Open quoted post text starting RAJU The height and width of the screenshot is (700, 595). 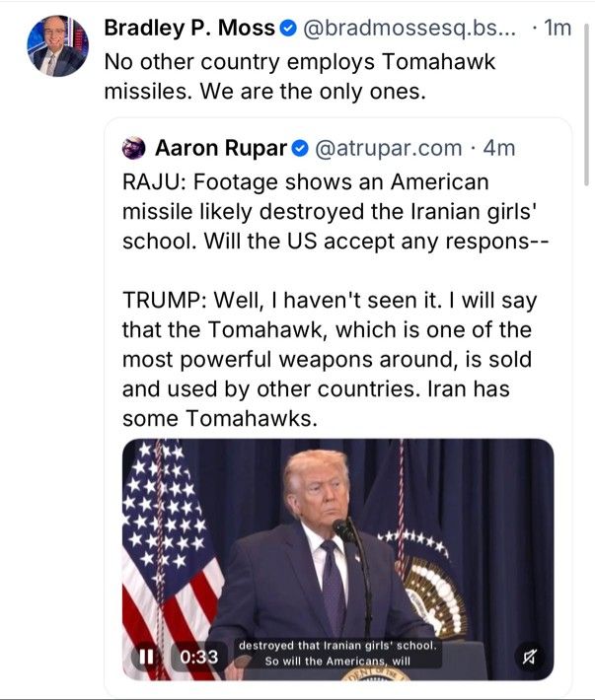(335, 212)
